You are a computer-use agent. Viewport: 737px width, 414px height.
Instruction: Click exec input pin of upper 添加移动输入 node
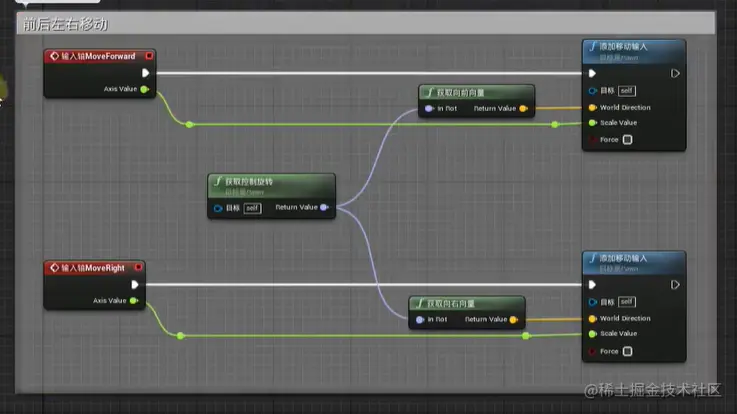(592, 73)
